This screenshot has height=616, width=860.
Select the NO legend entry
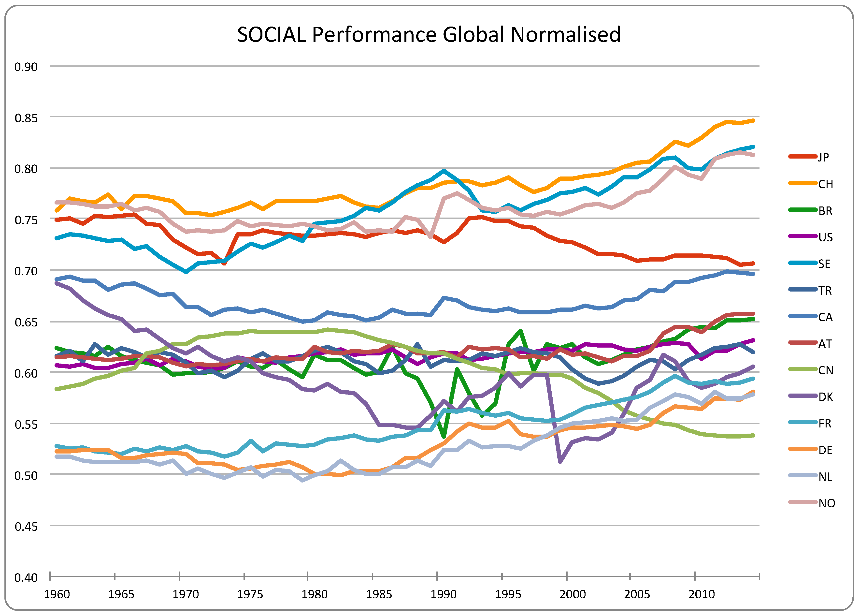(x=826, y=503)
